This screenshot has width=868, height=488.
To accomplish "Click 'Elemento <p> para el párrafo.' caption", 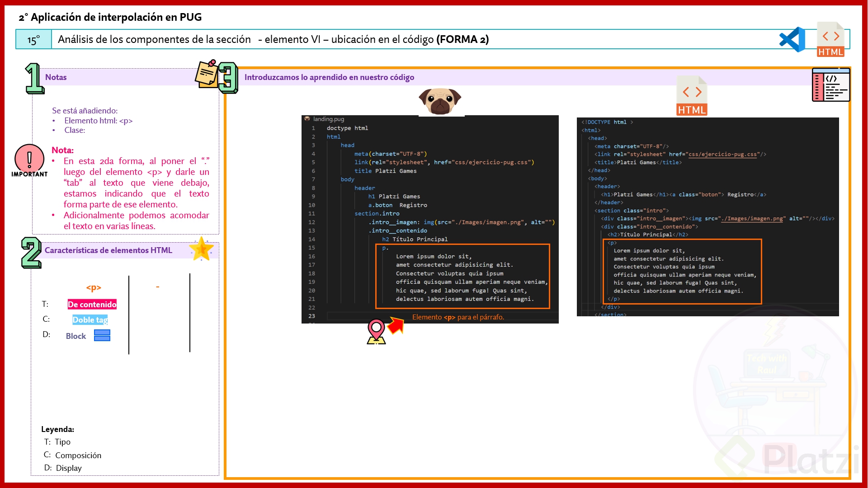I will pyautogui.click(x=458, y=317).
